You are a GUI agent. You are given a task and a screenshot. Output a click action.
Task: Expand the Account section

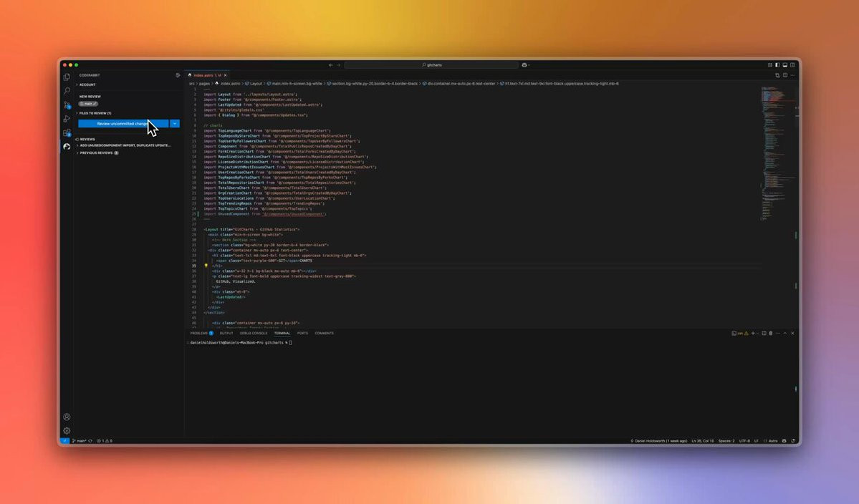tap(86, 84)
